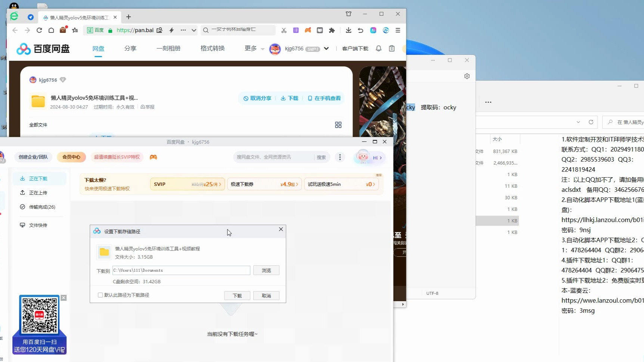The height and width of the screenshot is (362, 644).
Task: Open the browser extensions puzzle icon
Action: point(332,30)
